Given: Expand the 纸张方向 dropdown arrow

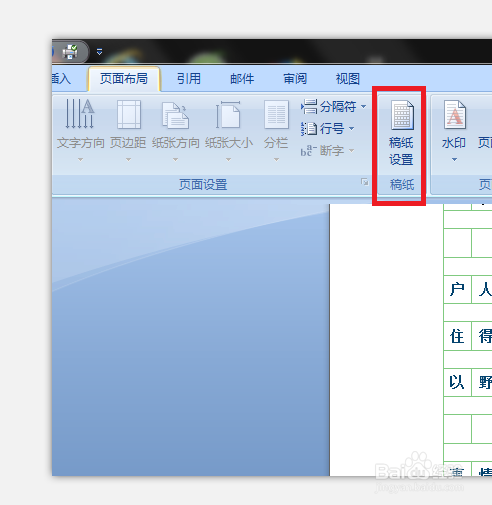Looking at the screenshot, I should pyautogui.click(x=175, y=160).
